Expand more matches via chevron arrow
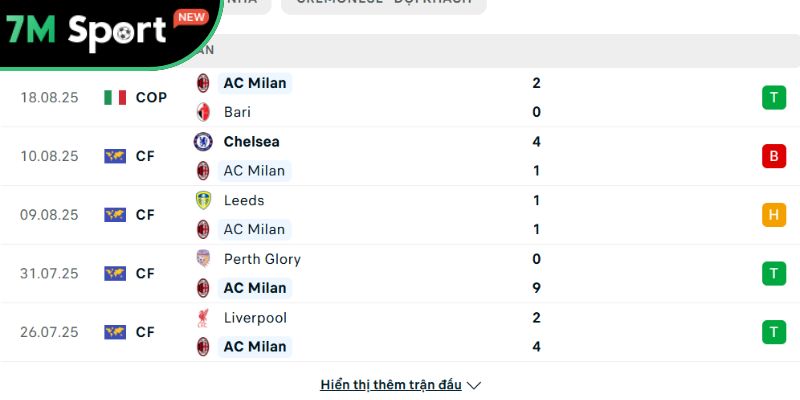Image resolution: width=800 pixels, height=400 pixels. pyautogui.click(x=474, y=385)
